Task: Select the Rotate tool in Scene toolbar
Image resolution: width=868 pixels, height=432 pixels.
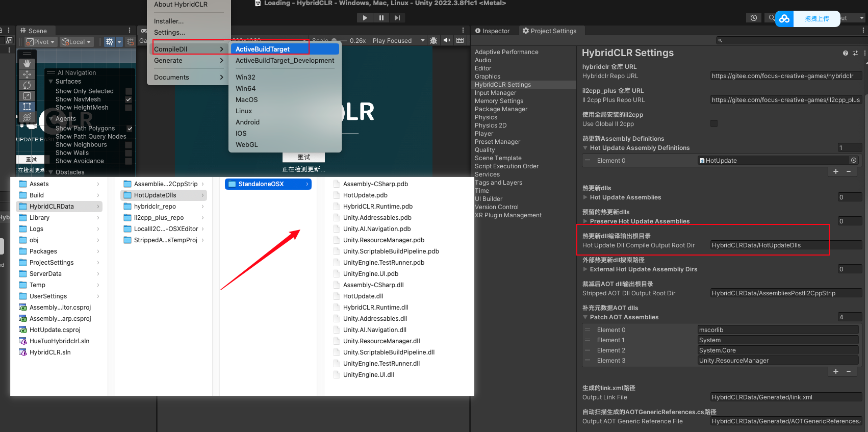Action: (x=27, y=85)
